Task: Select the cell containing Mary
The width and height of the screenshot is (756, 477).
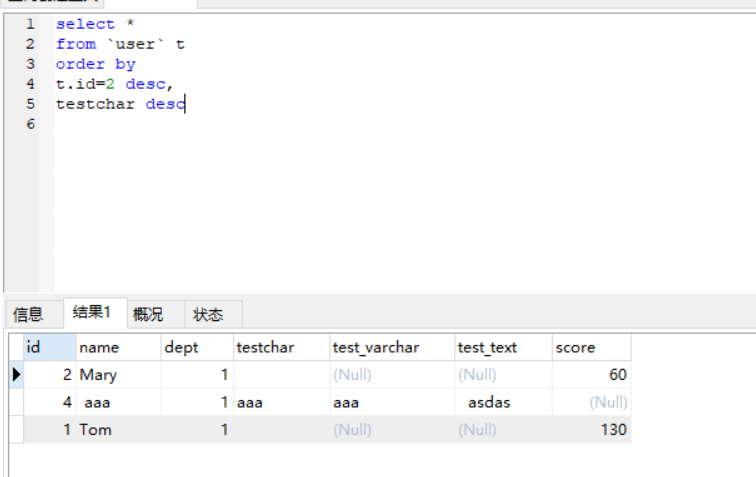Action: click(x=119, y=375)
